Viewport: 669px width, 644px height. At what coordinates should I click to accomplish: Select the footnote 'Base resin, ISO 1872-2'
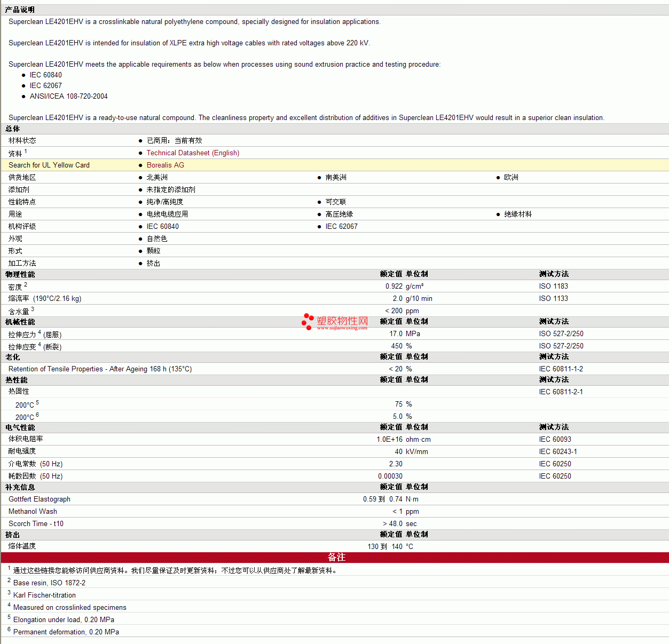point(49,583)
